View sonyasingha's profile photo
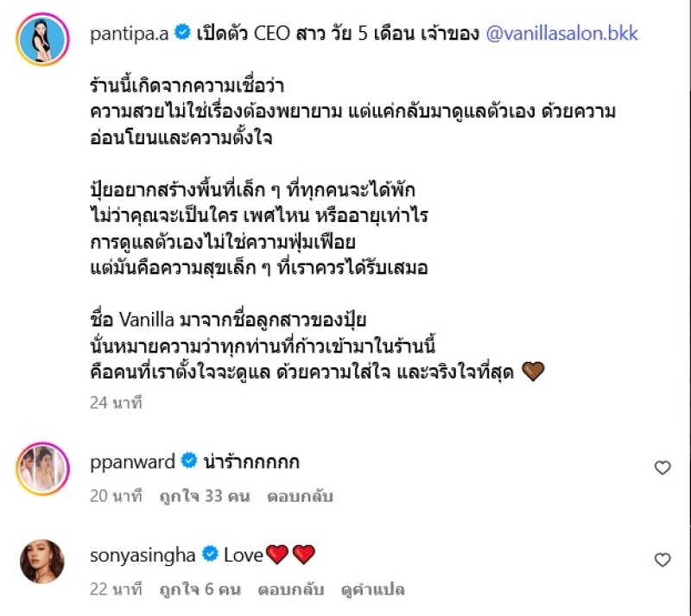691x616 pixels. 42,562
